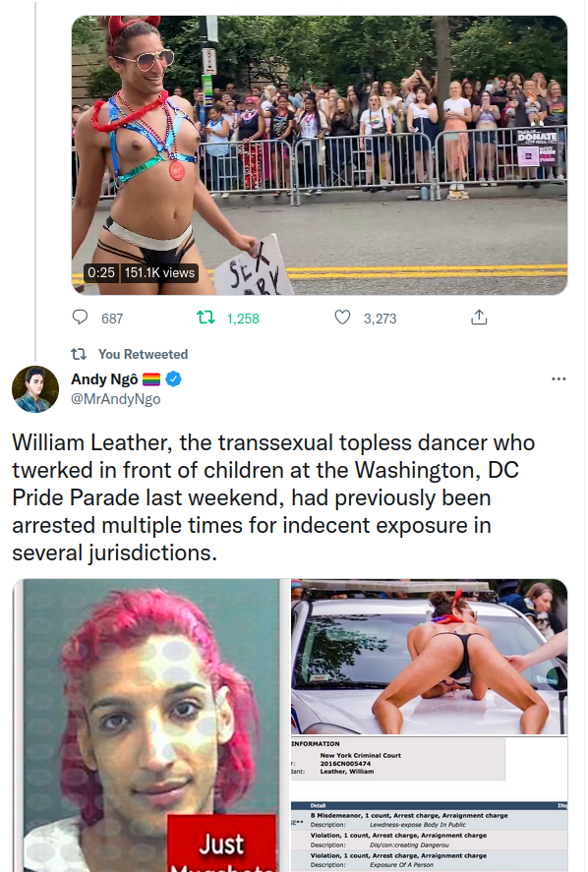Open the three-dot more options menu
Viewport: 588px width, 872px height.
559,378
